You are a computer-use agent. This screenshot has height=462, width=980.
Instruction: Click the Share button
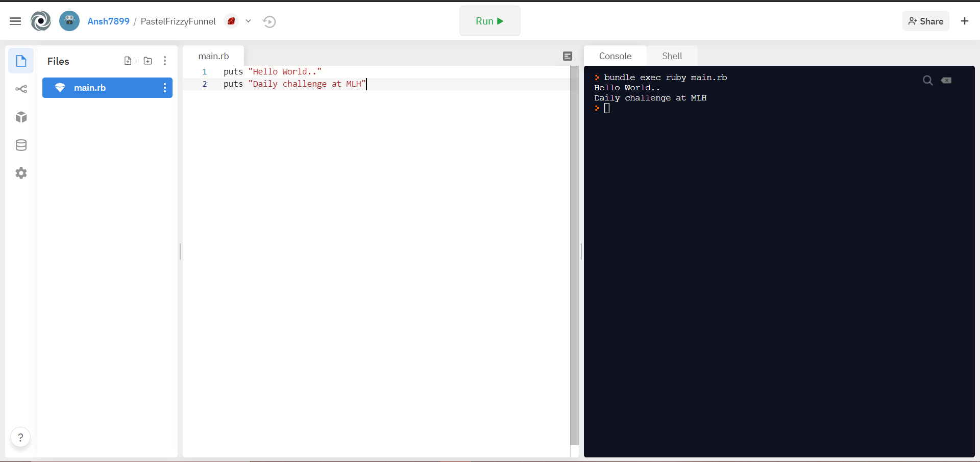click(x=926, y=21)
